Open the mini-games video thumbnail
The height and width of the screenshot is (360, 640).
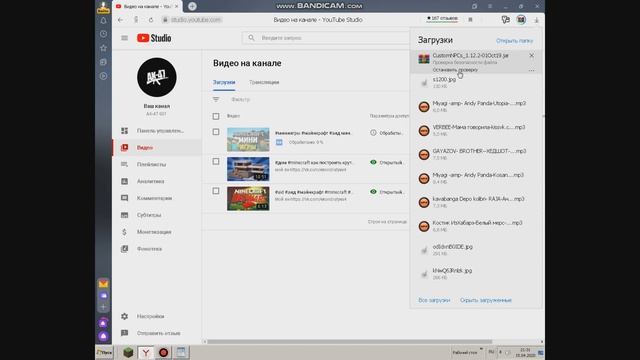(x=248, y=139)
